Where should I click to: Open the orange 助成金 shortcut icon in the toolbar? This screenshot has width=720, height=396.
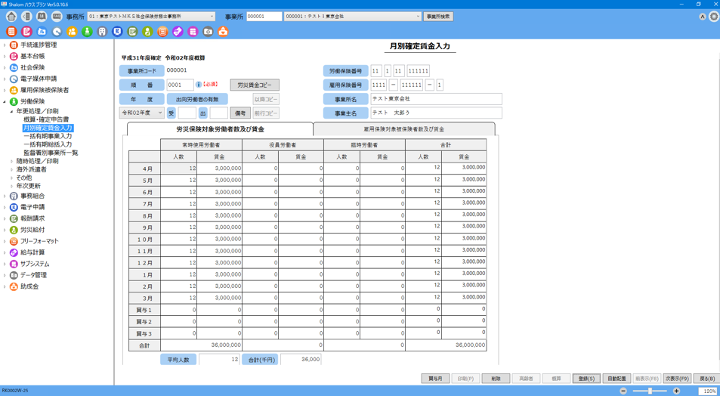(223, 32)
